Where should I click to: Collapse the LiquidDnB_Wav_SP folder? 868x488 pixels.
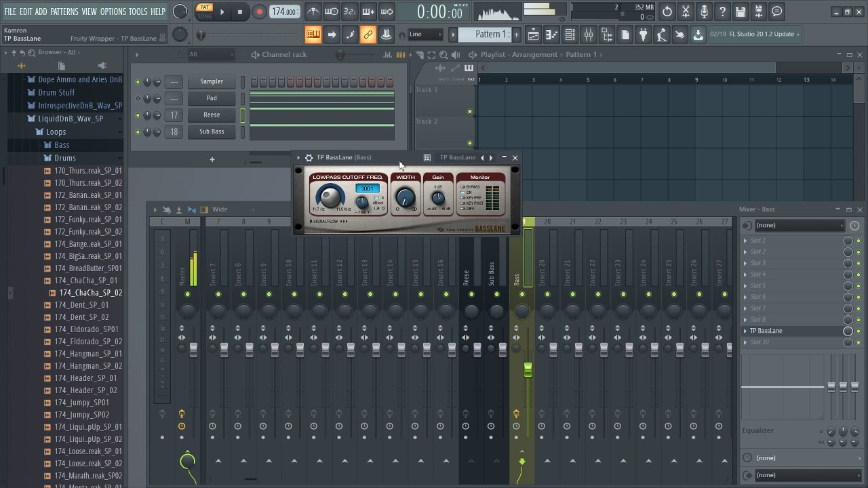[x=71, y=119]
